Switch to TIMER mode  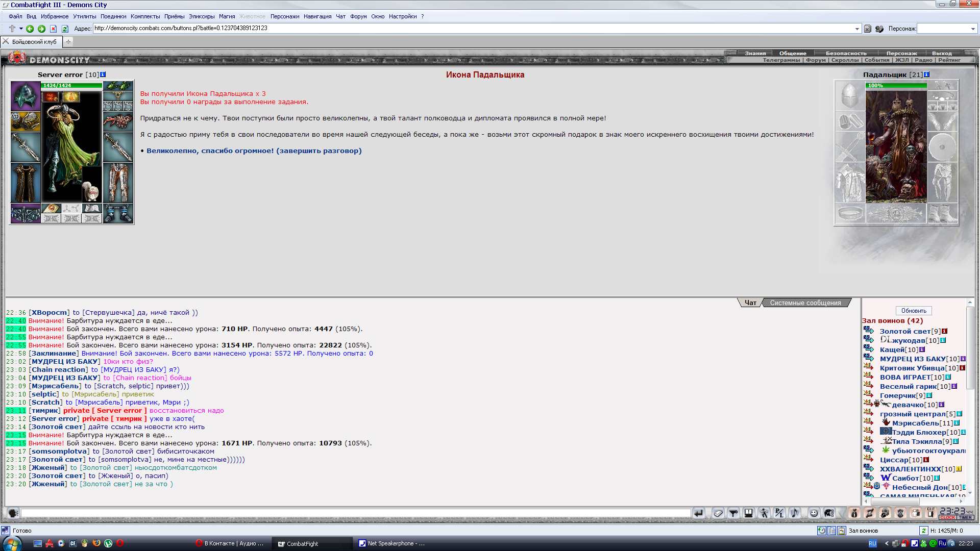965,517
